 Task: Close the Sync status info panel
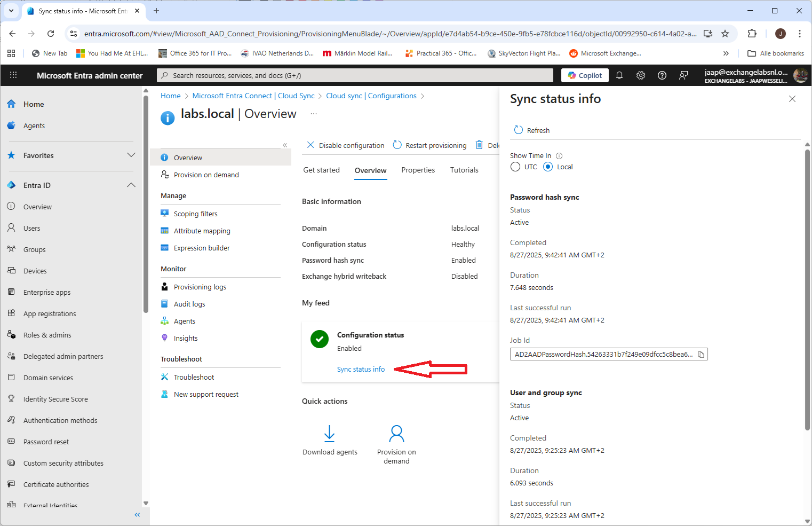(792, 99)
